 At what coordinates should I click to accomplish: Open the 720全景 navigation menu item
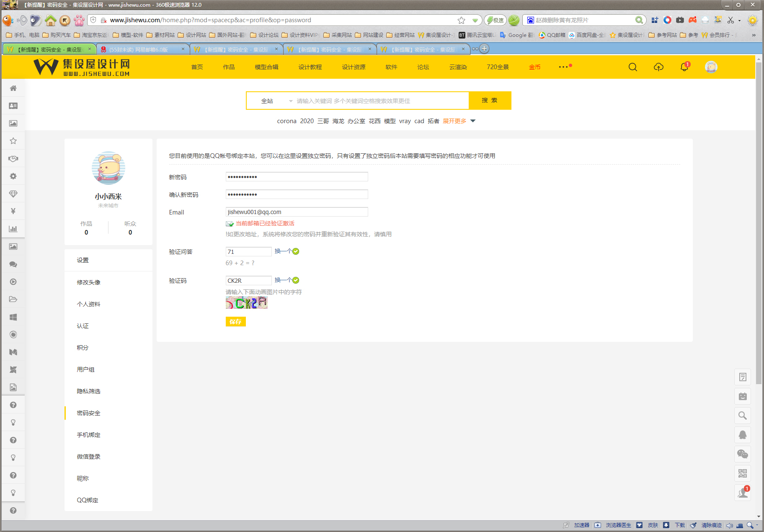[498, 67]
